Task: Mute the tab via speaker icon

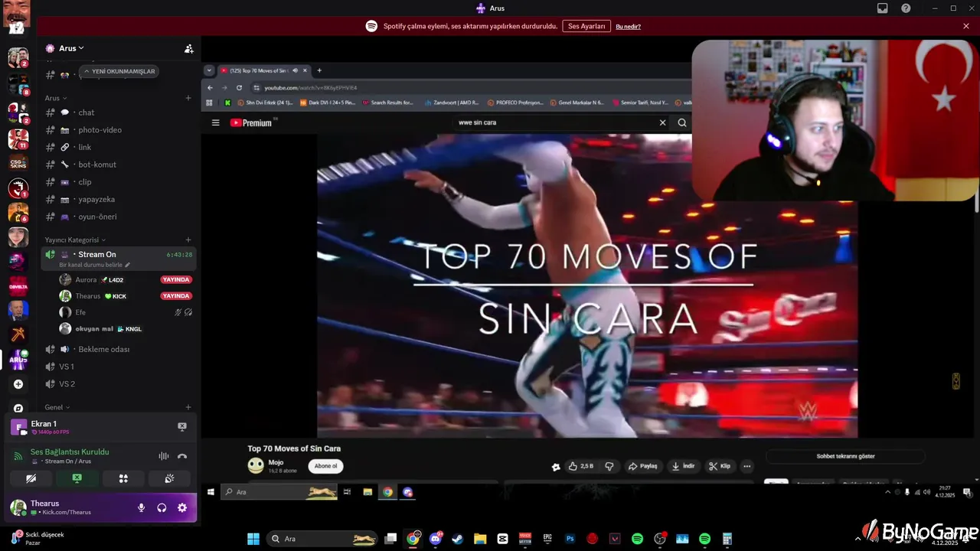Action: point(295,70)
